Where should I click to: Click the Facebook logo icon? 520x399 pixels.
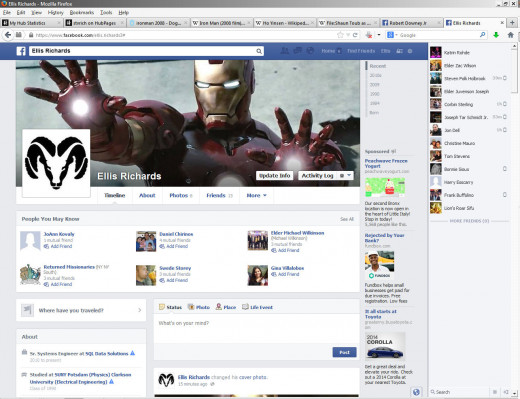(x=21, y=51)
